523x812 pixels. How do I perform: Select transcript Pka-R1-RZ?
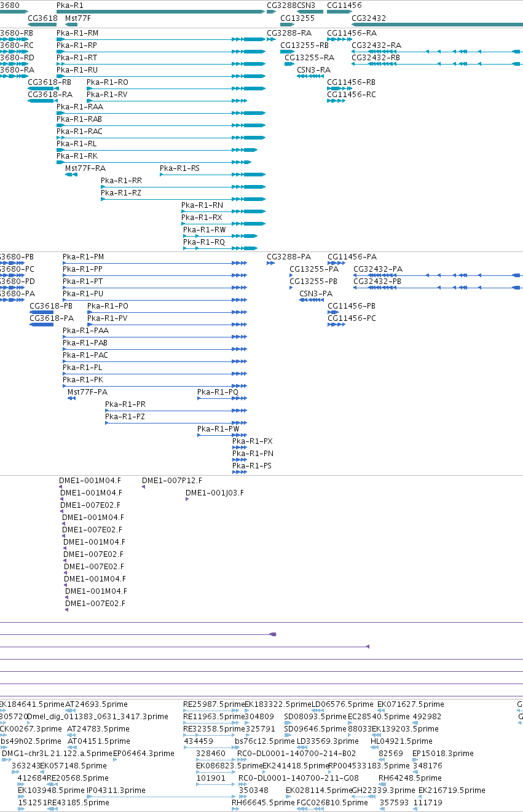121,193
